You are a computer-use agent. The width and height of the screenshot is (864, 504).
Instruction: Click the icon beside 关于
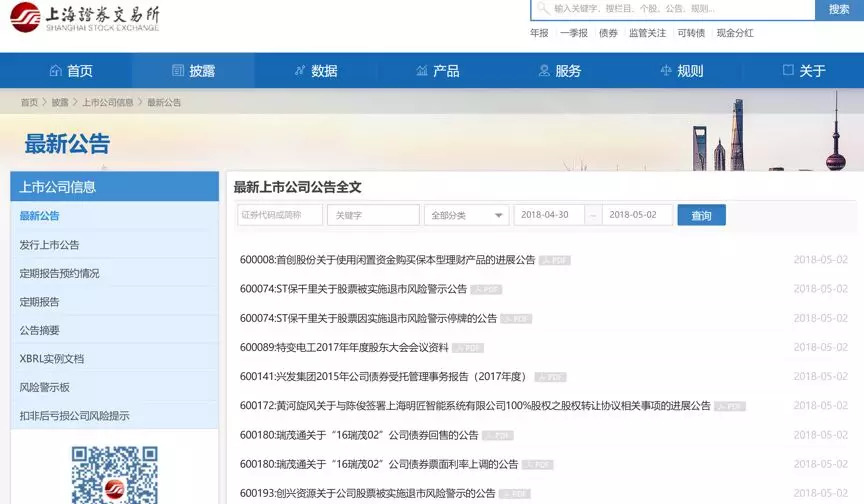[x=789, y=70]
